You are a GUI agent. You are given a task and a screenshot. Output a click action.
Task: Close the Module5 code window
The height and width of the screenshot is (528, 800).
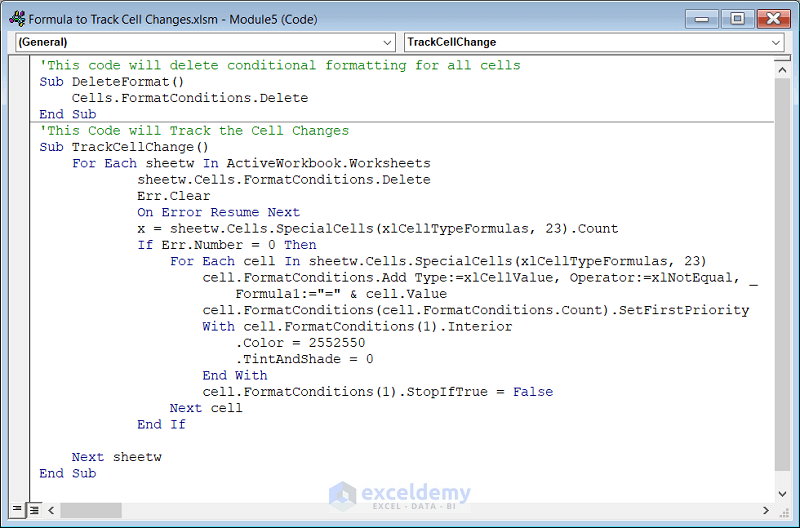[773, 19]
